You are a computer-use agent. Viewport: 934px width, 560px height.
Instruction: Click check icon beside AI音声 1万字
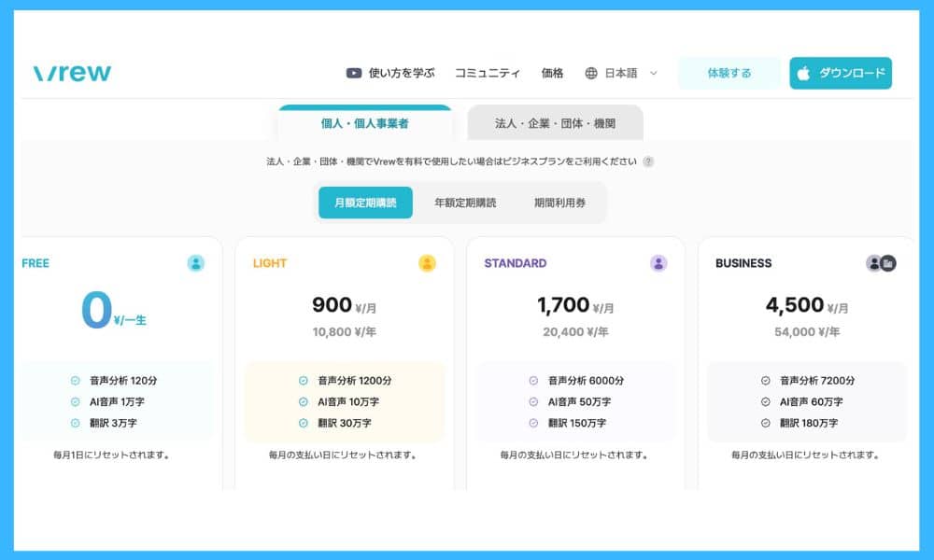click(76, 402)
